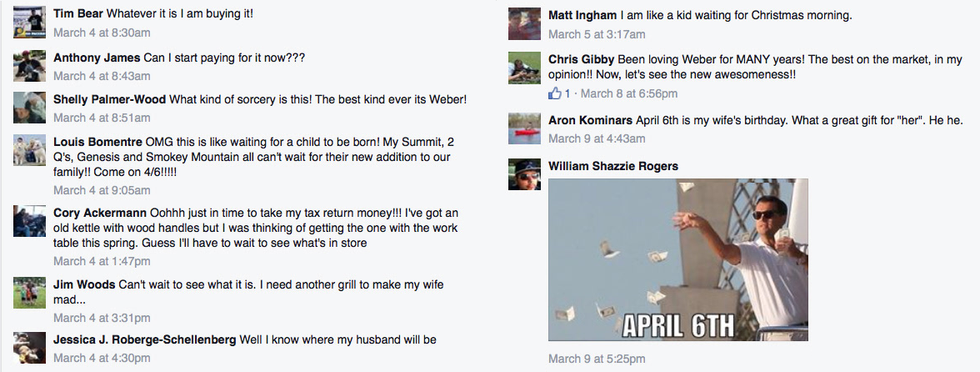The height and width of the screenshot is (372, 980).
Task: Open the April 6th money meme image
Action: (x=678, y=259)
